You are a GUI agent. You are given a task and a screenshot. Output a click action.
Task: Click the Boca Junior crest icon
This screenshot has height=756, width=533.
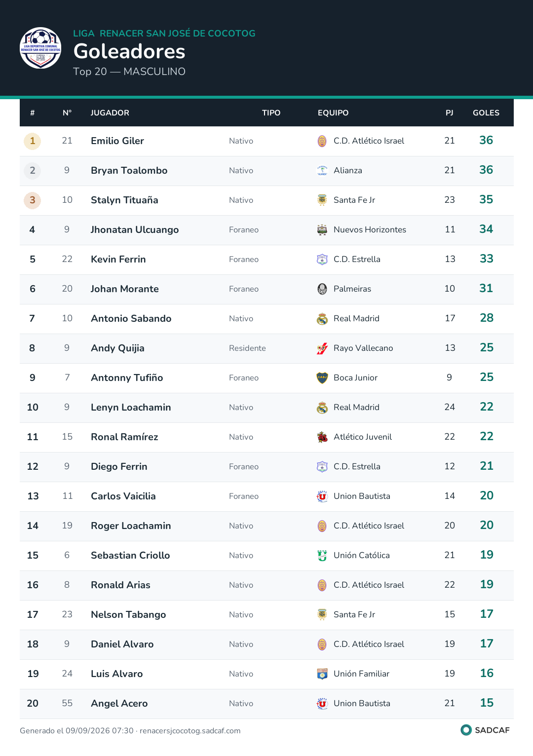[x=322, y=378]
